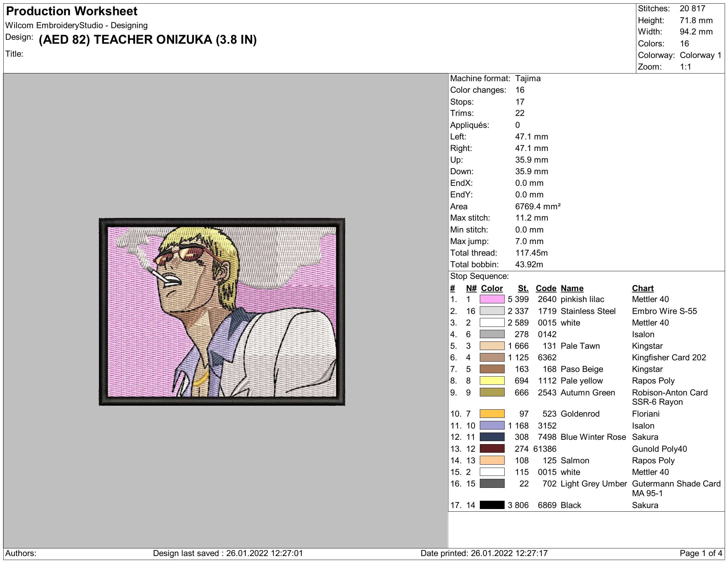Viewport: 728px width, 563px height.
Task: Click the Left value 47.1 mm
Action: [x=532, y=136]
